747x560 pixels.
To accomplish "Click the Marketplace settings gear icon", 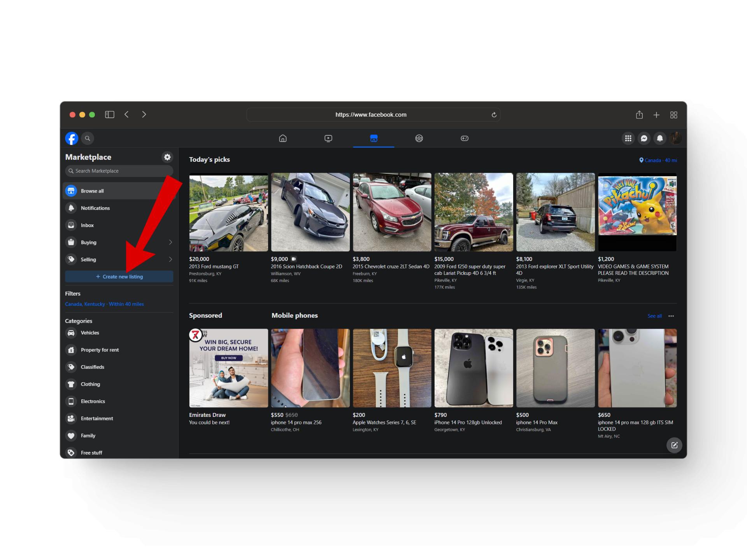I will pos(167,157).
